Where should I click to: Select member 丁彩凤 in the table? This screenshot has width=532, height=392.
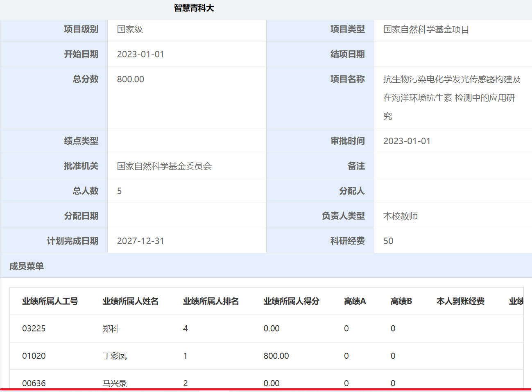115,356
